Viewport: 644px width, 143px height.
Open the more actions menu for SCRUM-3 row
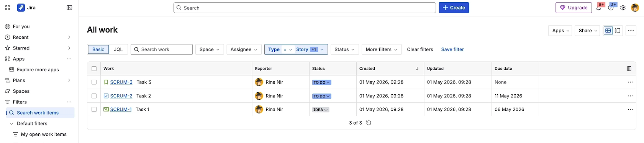click(631, 82)
